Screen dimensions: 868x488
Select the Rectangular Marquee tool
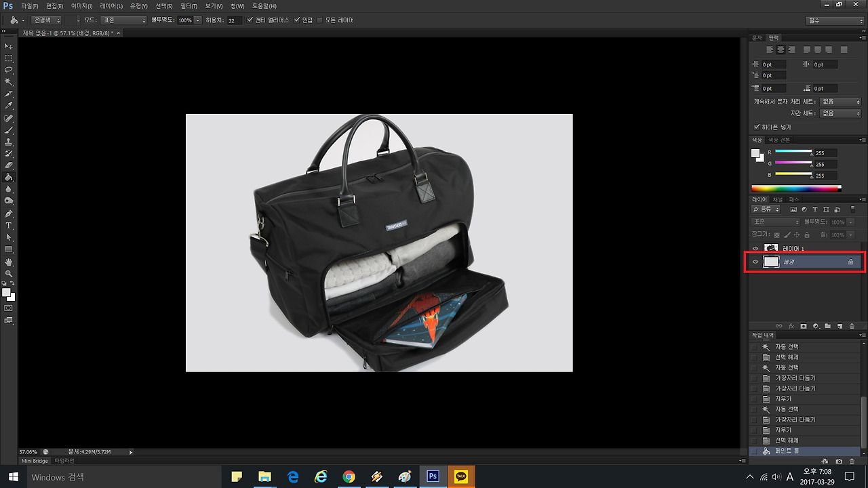pyautogui.click(x=9, y=58)
